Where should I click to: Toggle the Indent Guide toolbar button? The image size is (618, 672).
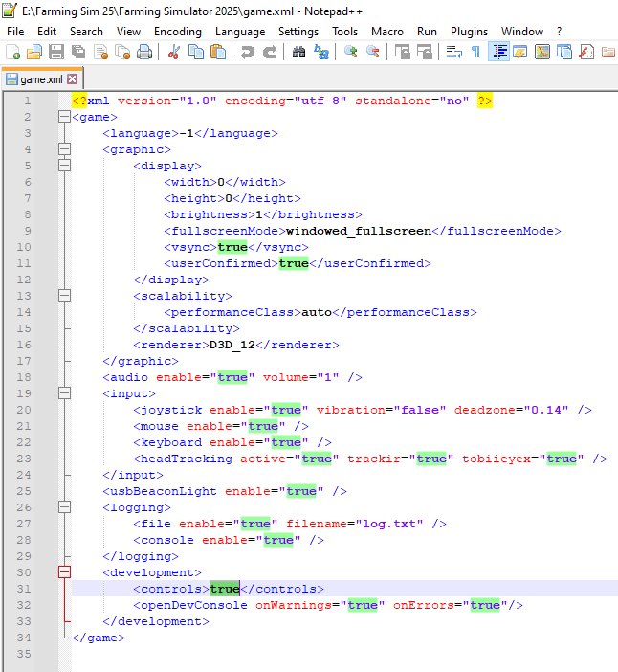pos(498,52)
